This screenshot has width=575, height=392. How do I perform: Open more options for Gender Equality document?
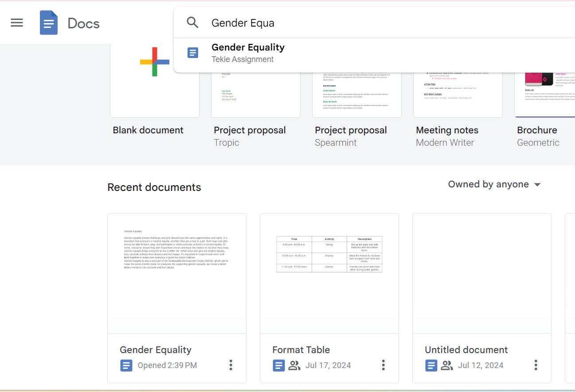[231, 365]
